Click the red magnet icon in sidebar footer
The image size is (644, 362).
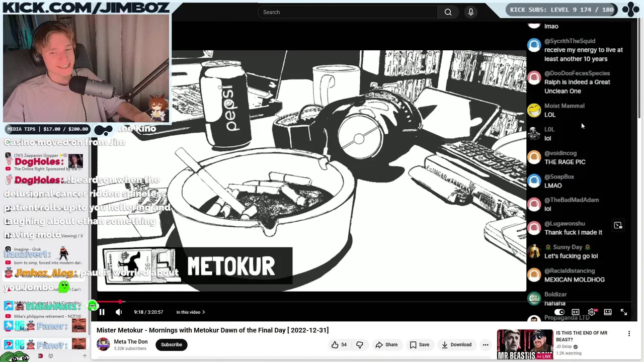[40, 356]
